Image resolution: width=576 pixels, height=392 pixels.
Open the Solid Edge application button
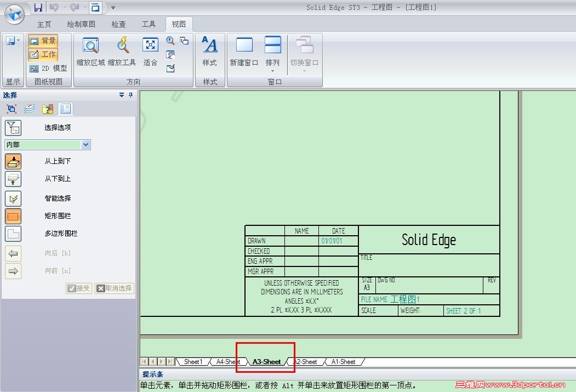click(x=14, y=14)
